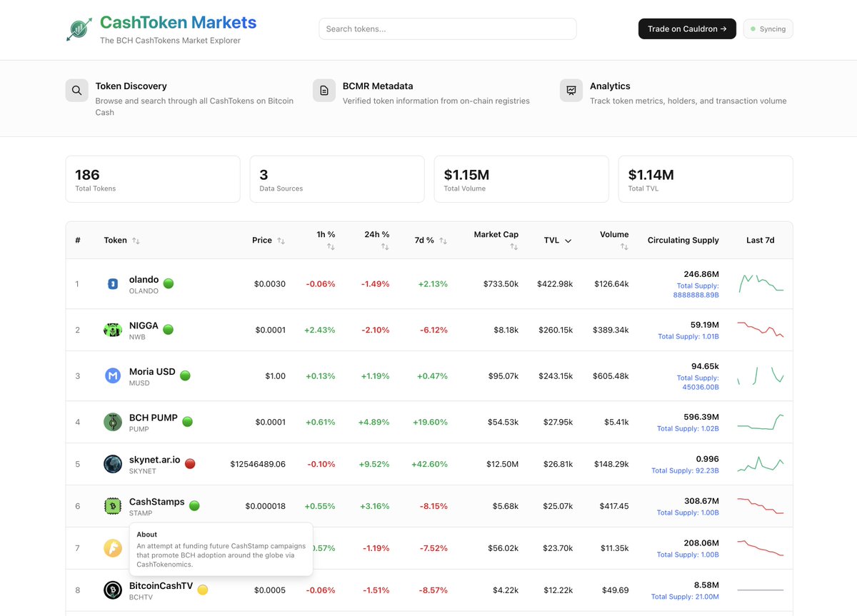The height and width of the screenshot is (616, 857).
Task: Click the CashToken Markets logo icon
Action: 78,29
